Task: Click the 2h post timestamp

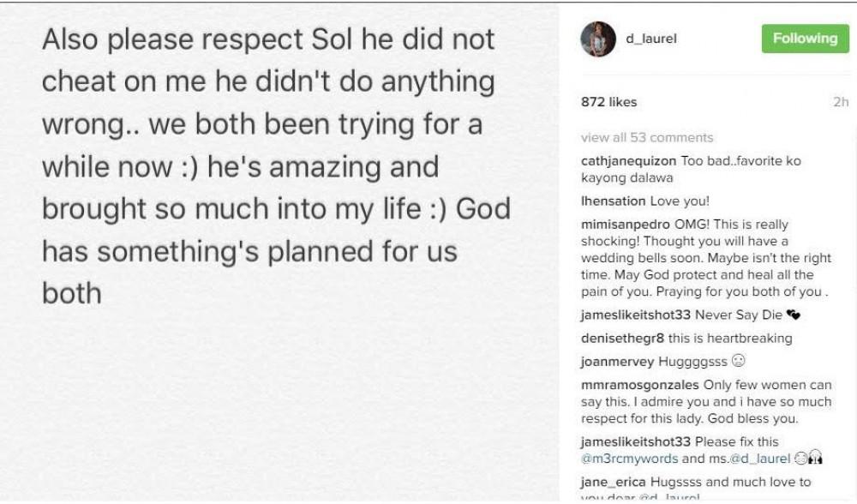Action: click(x=841, y=102)
